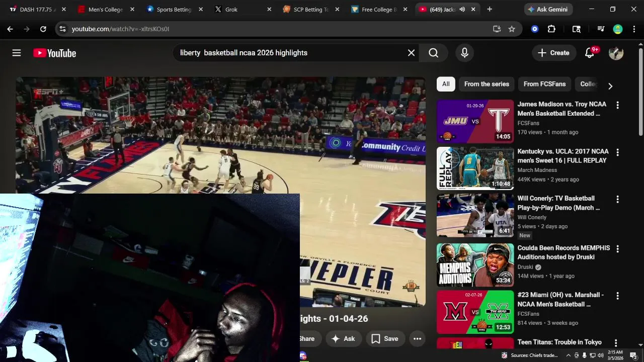The width and height of the screenshot is (644, 362).
Task: Select the From the series chip
Action: [x=487, y=84]
